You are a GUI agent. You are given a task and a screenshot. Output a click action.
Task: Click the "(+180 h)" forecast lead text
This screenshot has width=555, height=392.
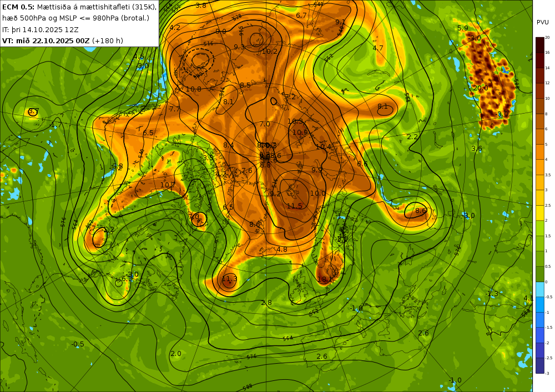108,40
